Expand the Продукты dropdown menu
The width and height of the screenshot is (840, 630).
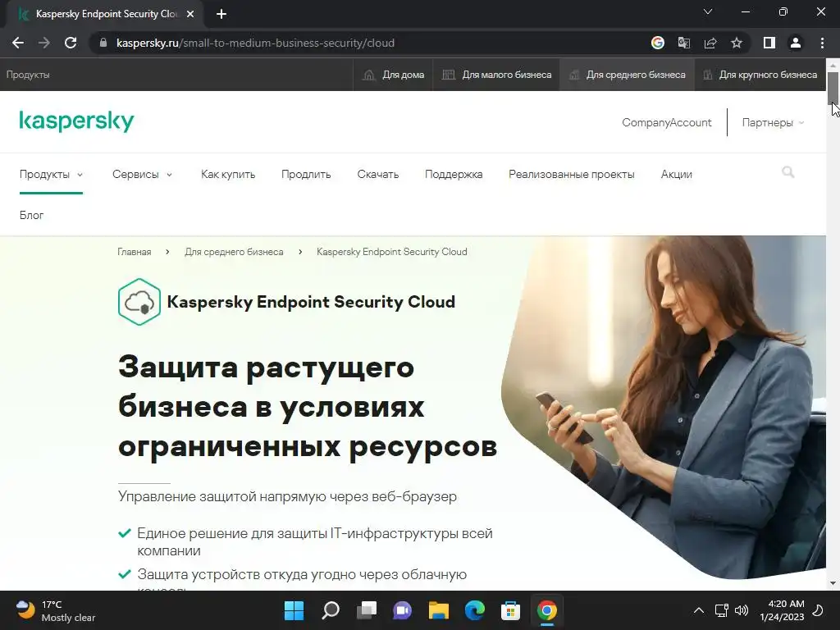(x=51, y=174)
